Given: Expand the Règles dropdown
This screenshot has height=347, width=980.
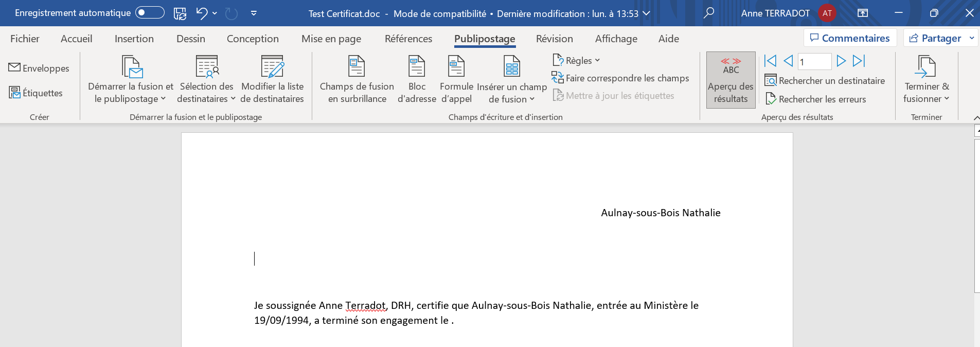Looking at the screenshot, I should [x=577, y=61].
